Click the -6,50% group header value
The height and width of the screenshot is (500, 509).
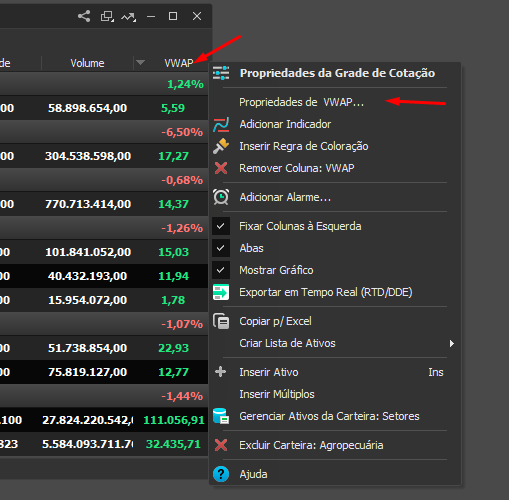point(182,132)
